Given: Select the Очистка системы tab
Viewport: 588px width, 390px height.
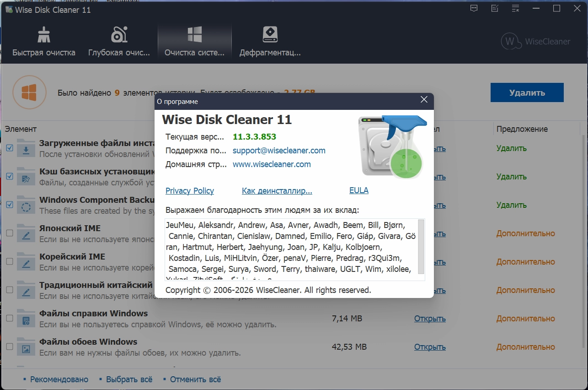Looking at the screenshot, I should pos(195,42).
